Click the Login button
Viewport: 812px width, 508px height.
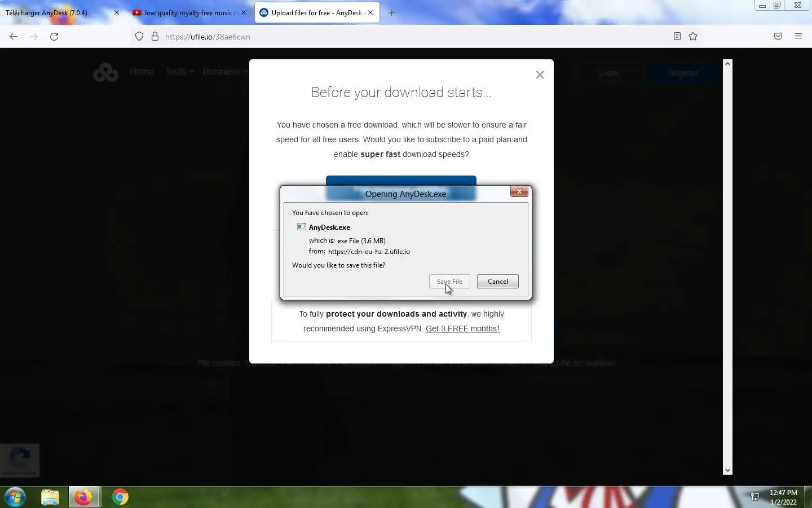[x=608, y=73]
